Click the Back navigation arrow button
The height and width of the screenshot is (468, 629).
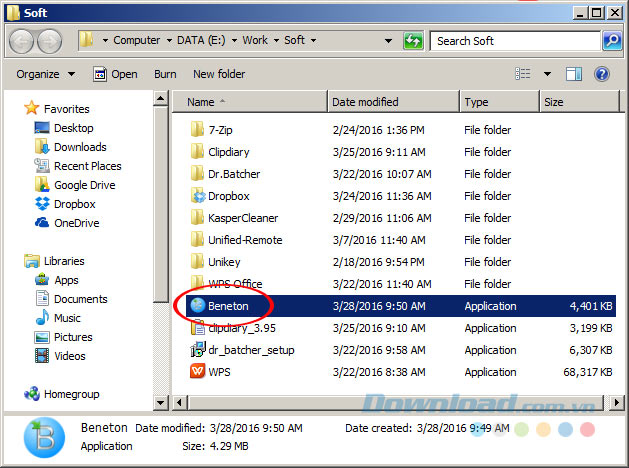click(x=21, y=41)
